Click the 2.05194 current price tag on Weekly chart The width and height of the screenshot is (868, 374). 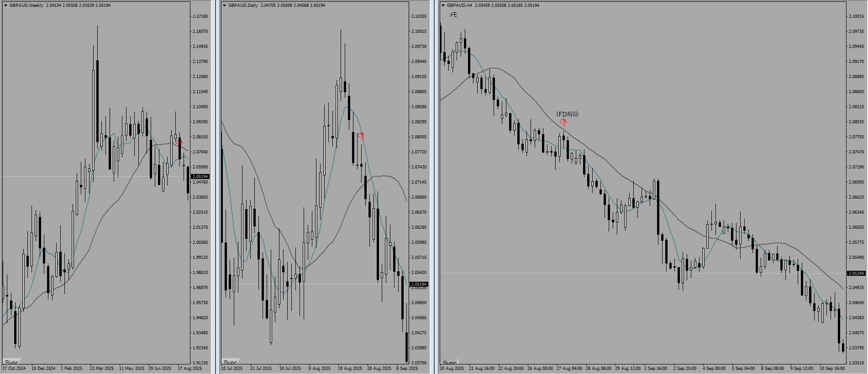tap(200, 177)
